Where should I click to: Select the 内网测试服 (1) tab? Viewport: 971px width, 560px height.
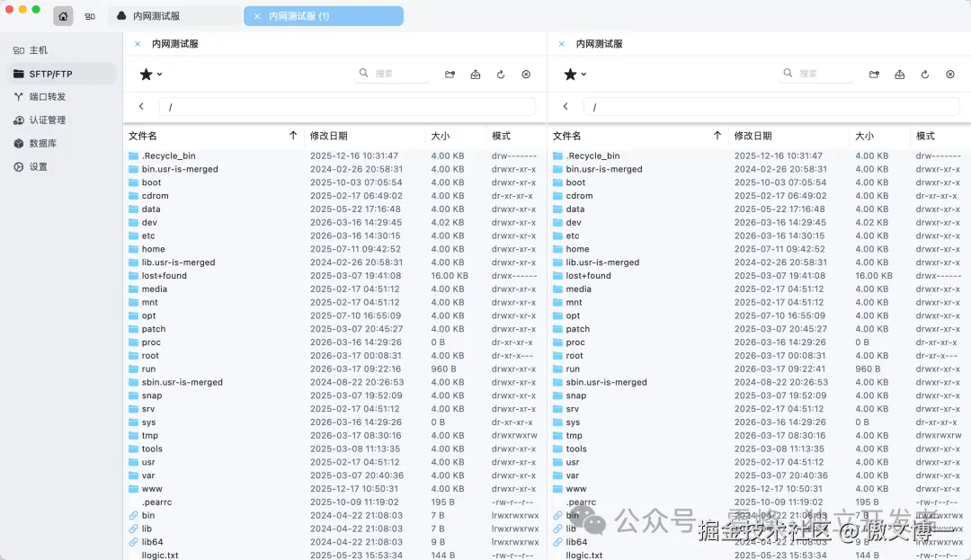[324, 16]
